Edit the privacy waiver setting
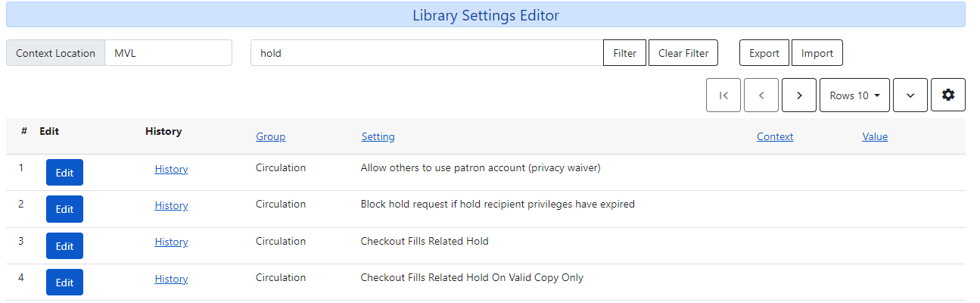Viewport: 980px width, 303px height. click(x=64, y=173)
